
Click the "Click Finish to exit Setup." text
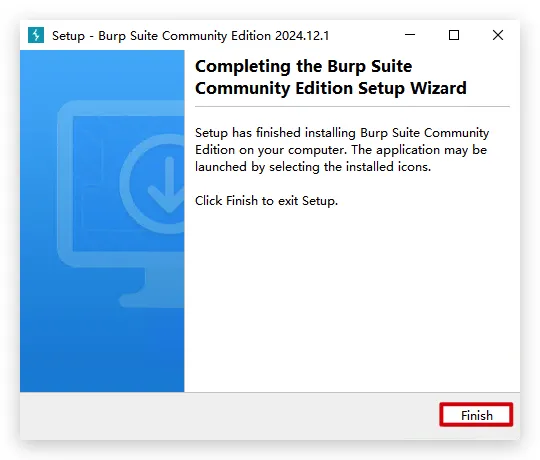(x=266, y=201)
